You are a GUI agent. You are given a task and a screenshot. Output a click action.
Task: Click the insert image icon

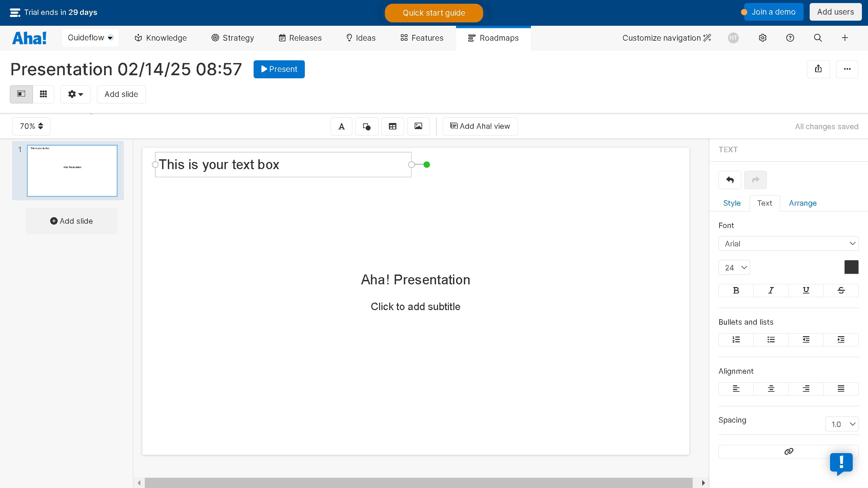tap(418, 126)
